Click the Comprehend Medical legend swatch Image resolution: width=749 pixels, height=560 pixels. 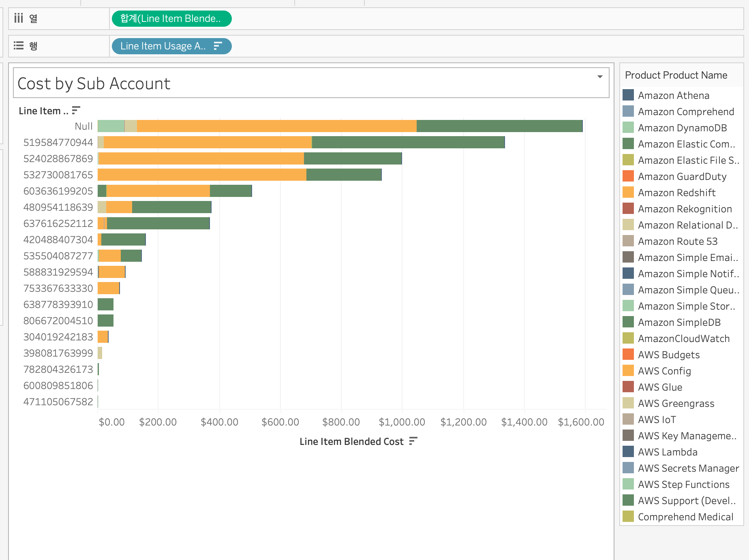click(x=628, y=517)
